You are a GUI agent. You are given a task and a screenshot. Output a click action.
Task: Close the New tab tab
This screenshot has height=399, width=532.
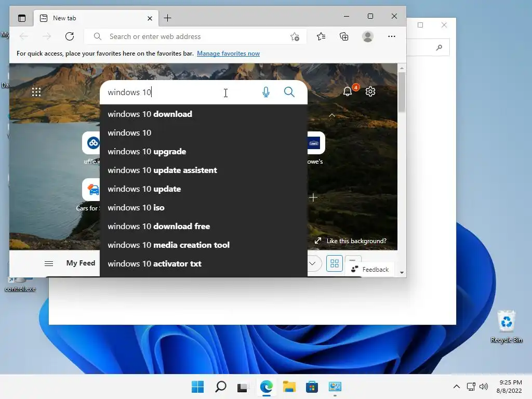(x=150, y=18)
